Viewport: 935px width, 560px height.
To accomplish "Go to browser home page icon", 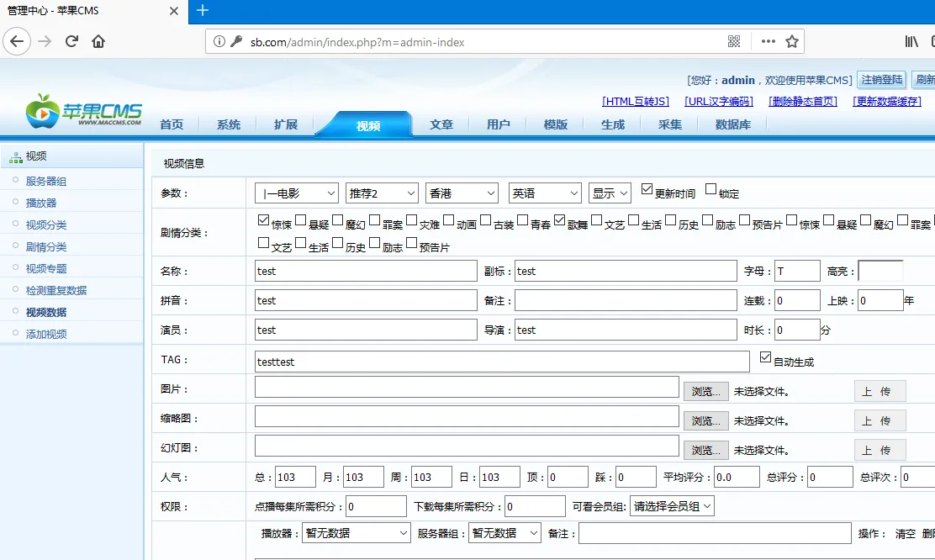I will 98,41.
